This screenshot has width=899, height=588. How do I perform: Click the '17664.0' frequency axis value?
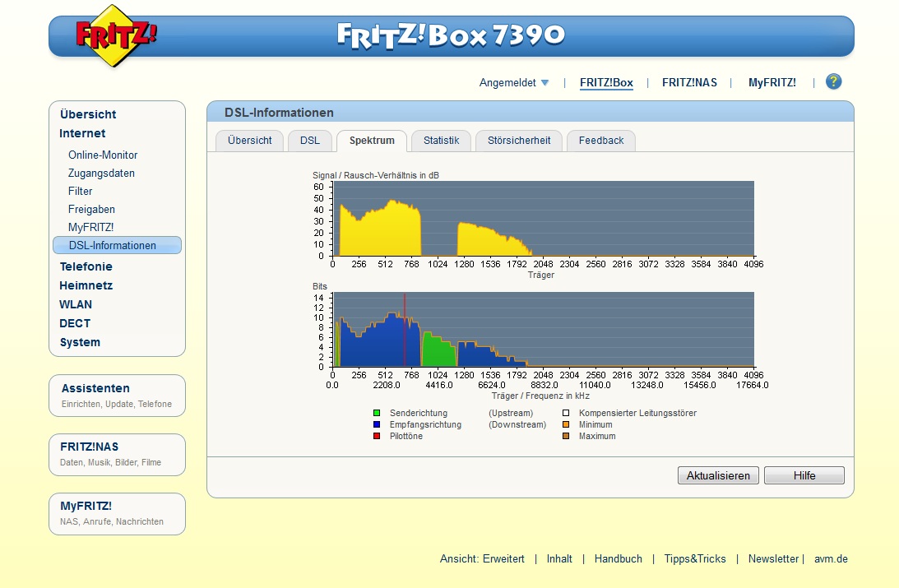pos(753,385)
